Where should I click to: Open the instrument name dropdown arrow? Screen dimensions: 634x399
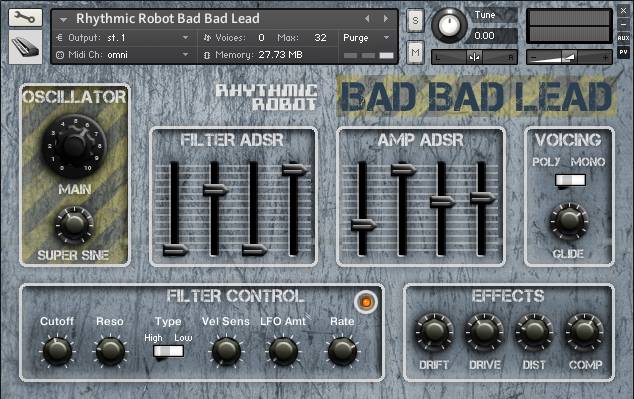63,19
